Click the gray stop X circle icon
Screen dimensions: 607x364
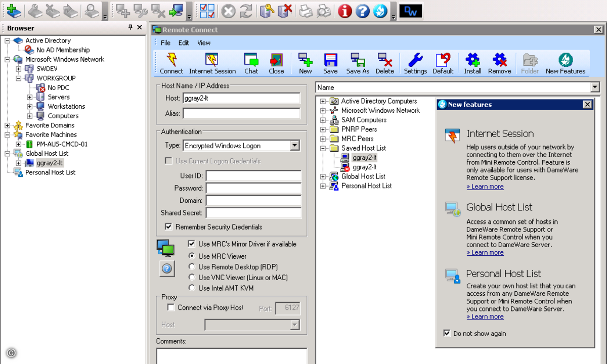[x=228, y=11]
